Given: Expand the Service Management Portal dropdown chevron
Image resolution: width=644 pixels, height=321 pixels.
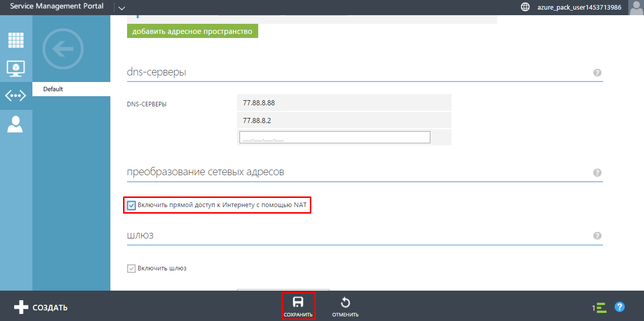Looking at the screenshot, I should pos(122,8).
